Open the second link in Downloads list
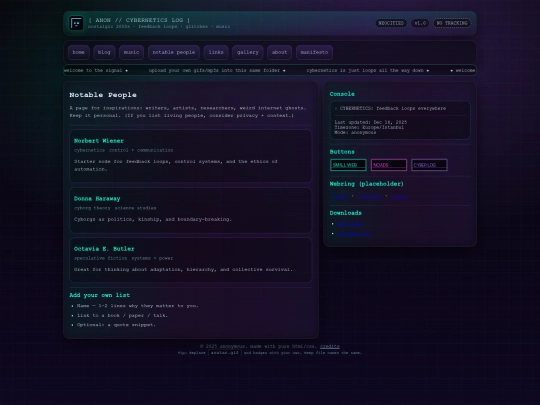 coord(354,233)
